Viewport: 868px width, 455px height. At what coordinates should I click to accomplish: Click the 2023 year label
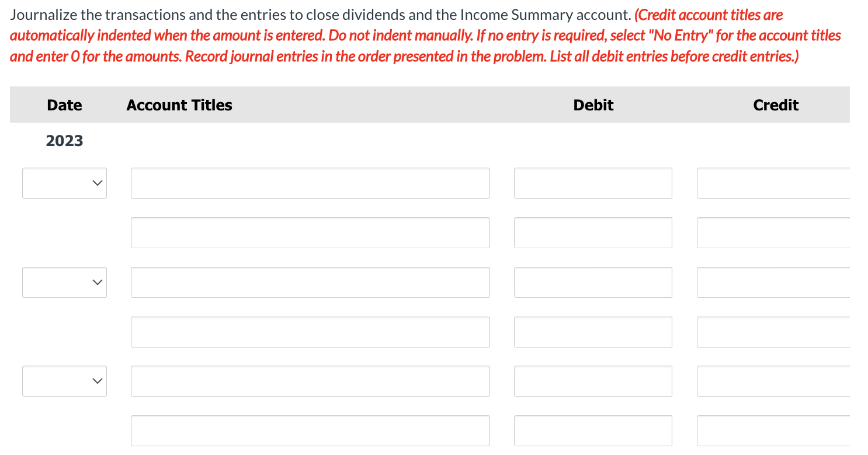64,140
